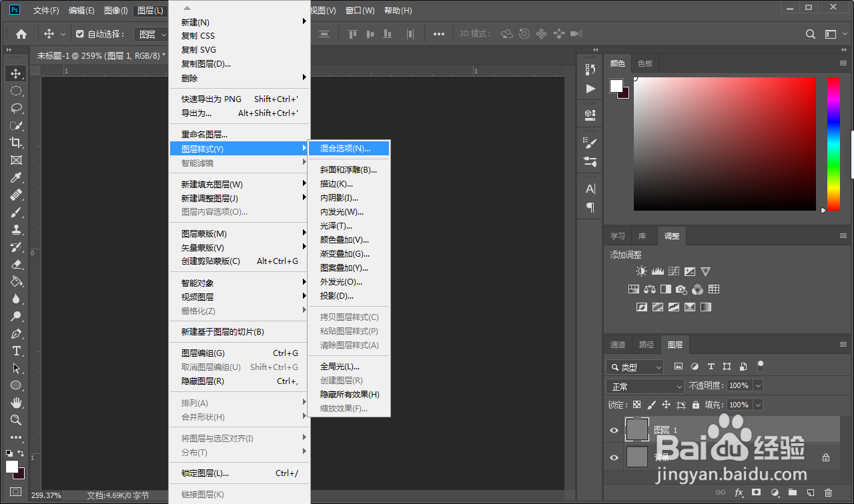Hide the 背景 layer via its eye icon

(614, 457)
